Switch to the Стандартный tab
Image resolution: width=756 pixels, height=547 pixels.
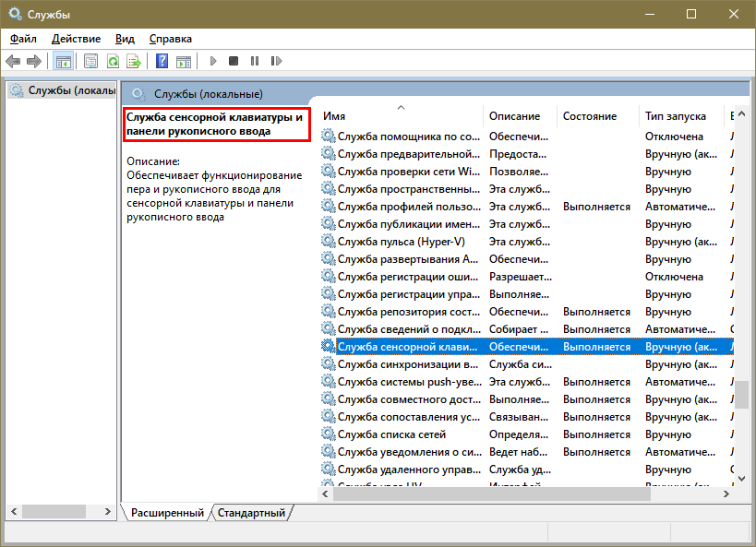point(251,512)
